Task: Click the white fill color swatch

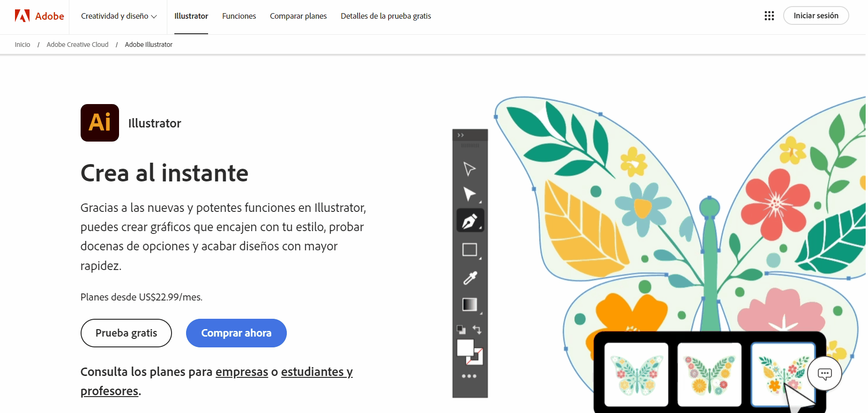Action: pyautogui.click(x=464, y=348)
